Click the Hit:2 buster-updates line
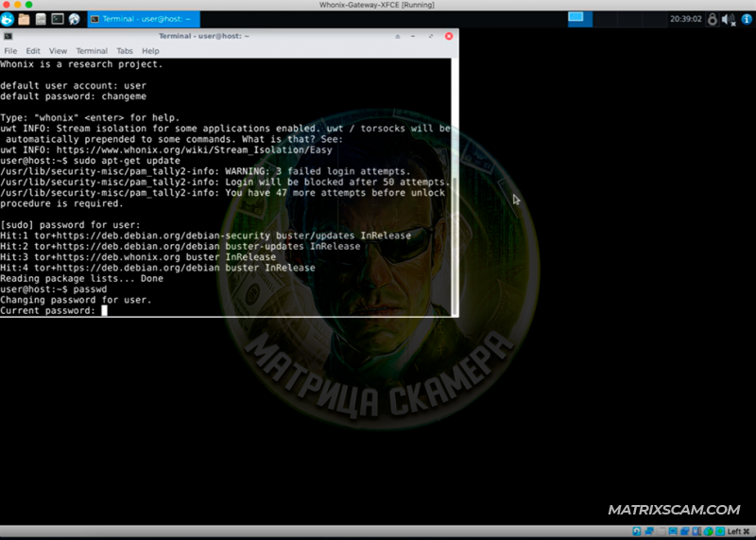The width and height of the screenshot is (756, 540). click(x=180, y=246)
